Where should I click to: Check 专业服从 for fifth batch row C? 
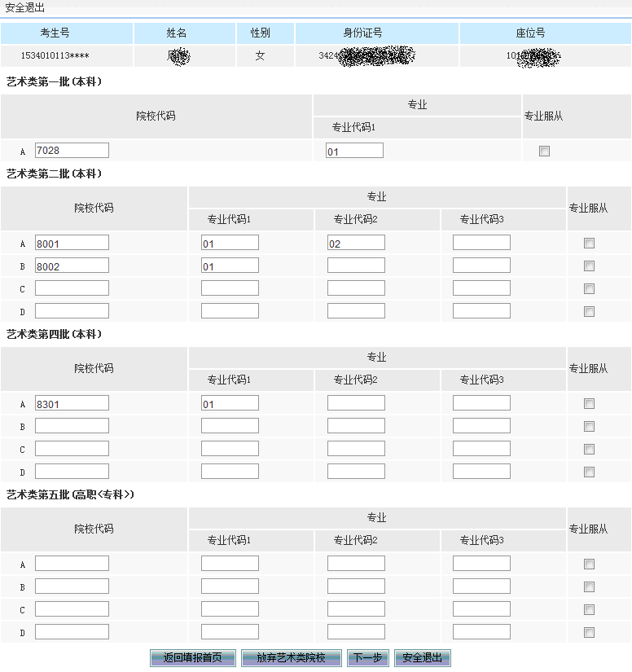[x=589, y=609]
